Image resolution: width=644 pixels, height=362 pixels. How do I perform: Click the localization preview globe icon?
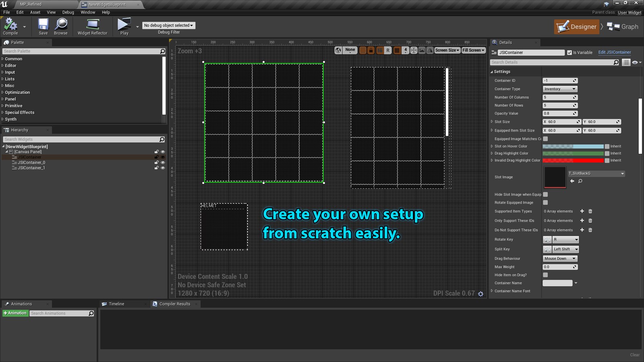pos(339,50)
